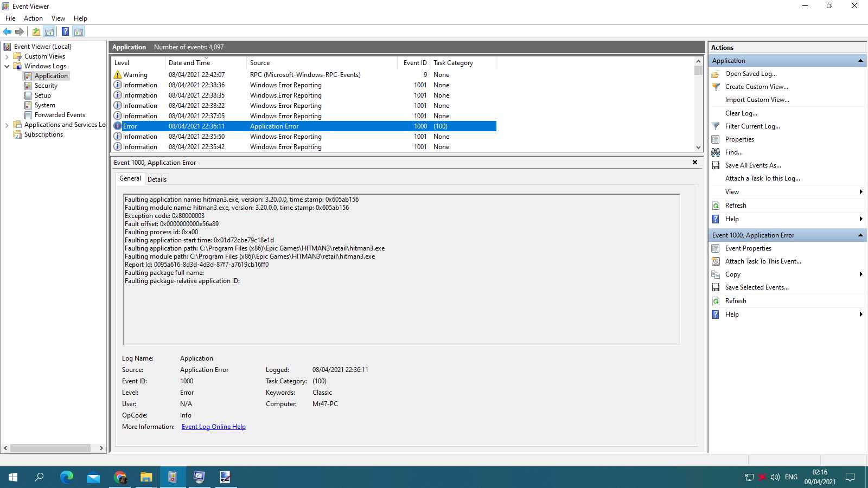Open the Event Log Online Help link
Viewport: 868px width, 488px height.
click(214, 427)
